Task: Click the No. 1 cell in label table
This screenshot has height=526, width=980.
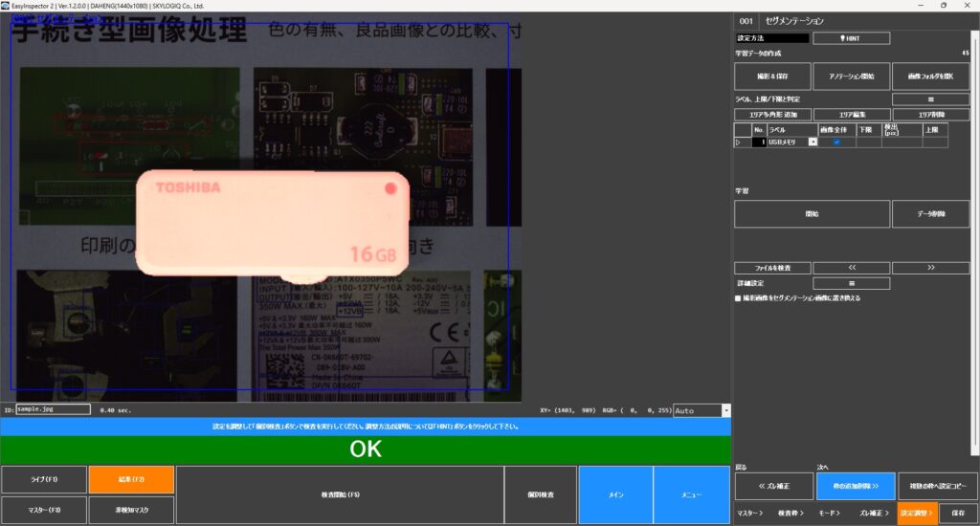Action: [x=759, y=142]
